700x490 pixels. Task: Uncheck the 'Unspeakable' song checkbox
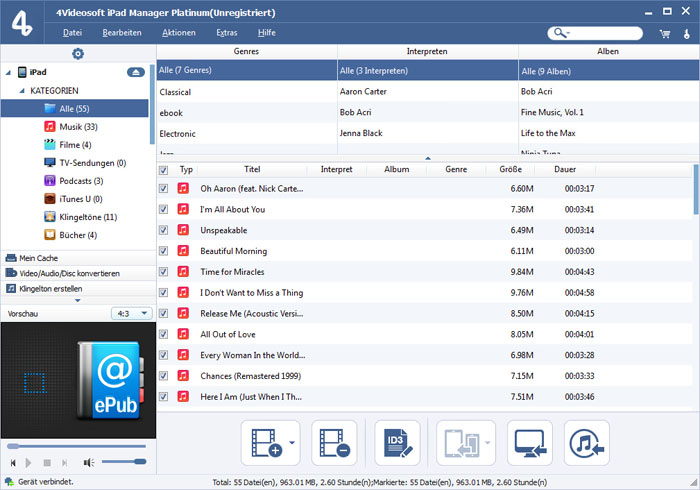[164, 230]
